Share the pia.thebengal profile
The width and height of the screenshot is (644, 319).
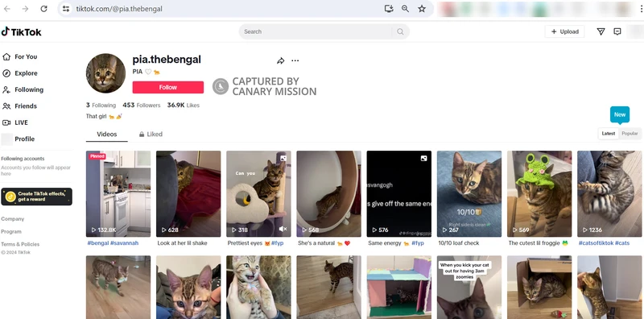[280, 61]
